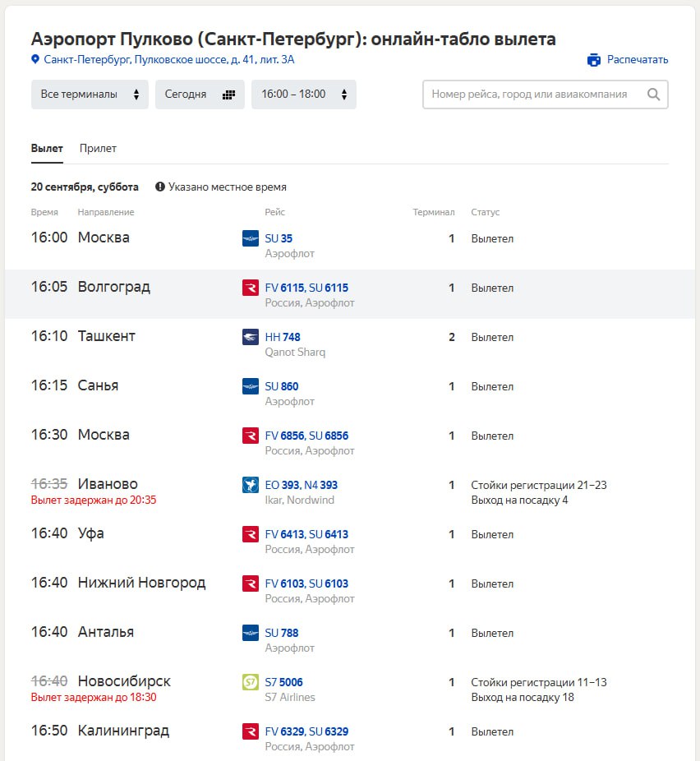Open the Пулковское шоссе address link

pyautogui.click(x=168, y=60)
